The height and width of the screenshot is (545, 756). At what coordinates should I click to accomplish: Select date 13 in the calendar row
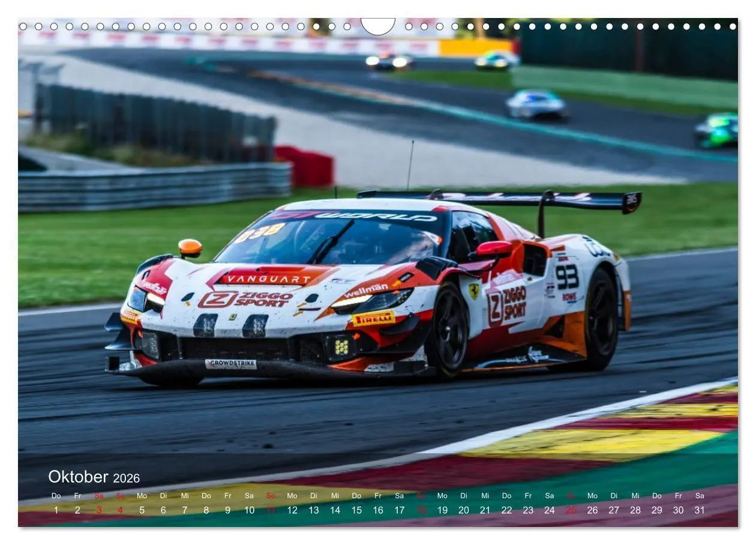(x=313, y=510)
